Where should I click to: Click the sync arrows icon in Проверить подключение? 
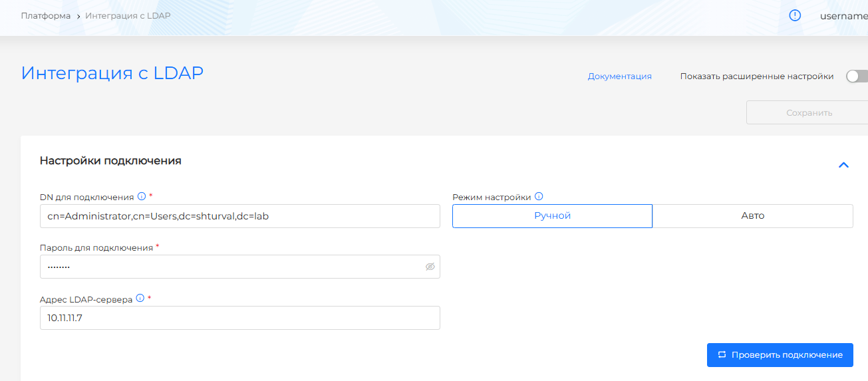coord(722,355)
